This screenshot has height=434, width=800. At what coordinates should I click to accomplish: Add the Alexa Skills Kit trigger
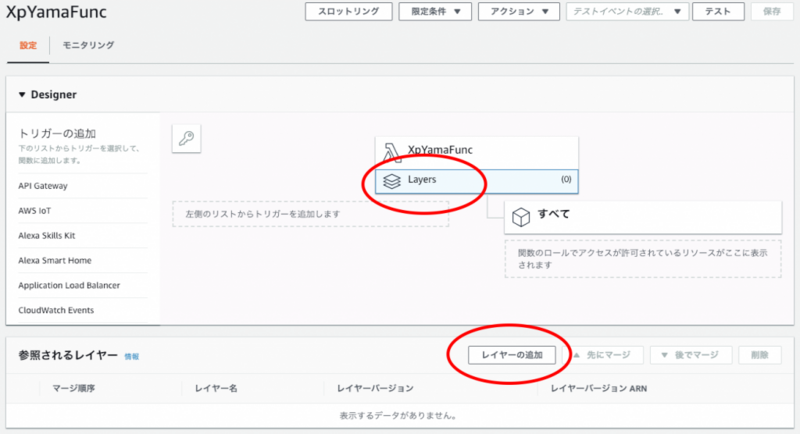(x=47, y=236)
